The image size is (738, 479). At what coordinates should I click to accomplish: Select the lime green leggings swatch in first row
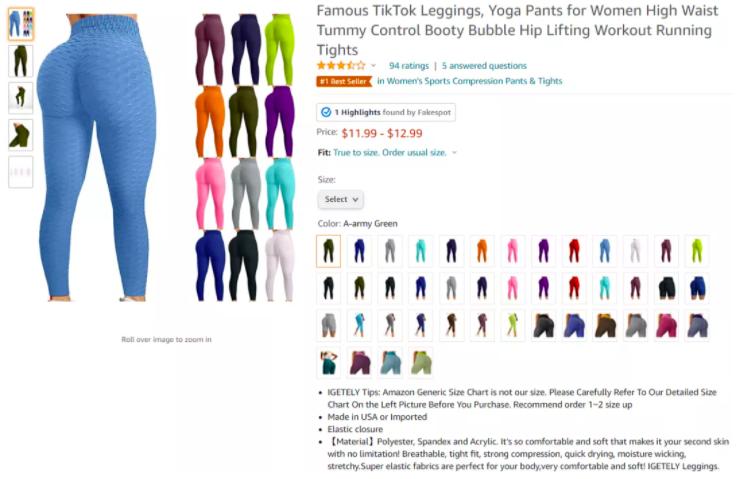(697, 251)
